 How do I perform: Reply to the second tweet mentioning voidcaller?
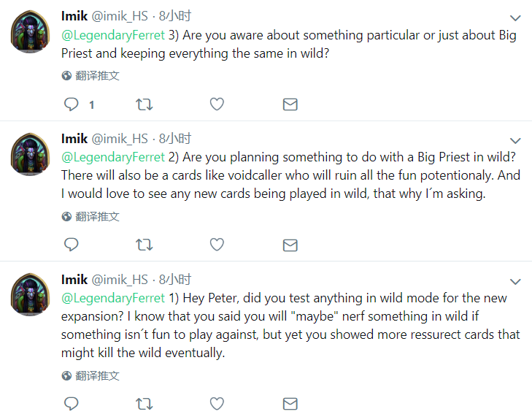pos(72,245)
